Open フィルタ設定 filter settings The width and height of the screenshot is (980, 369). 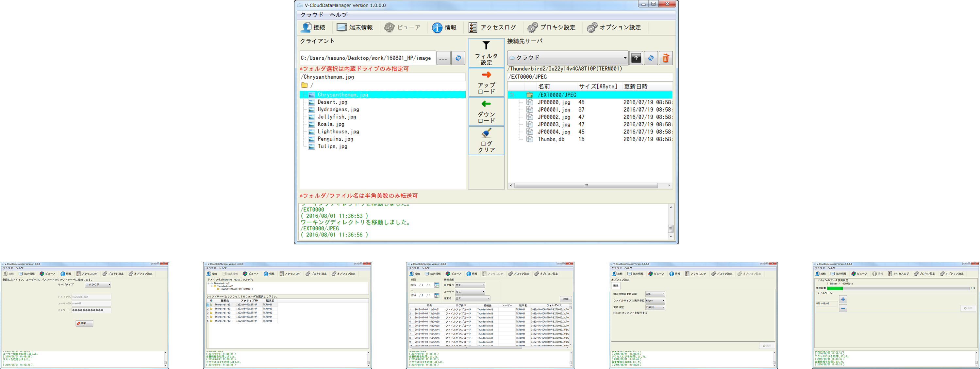point(486,53)
